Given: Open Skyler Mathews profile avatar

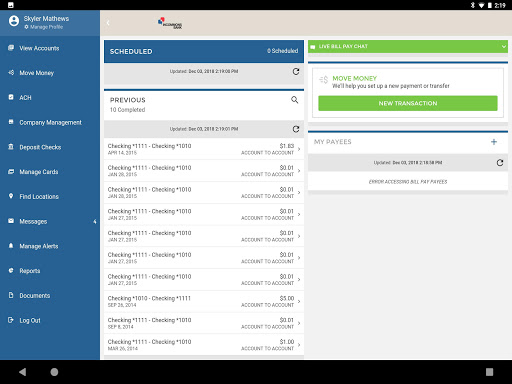Looking at the screenshot, I should tap(14, 21).
